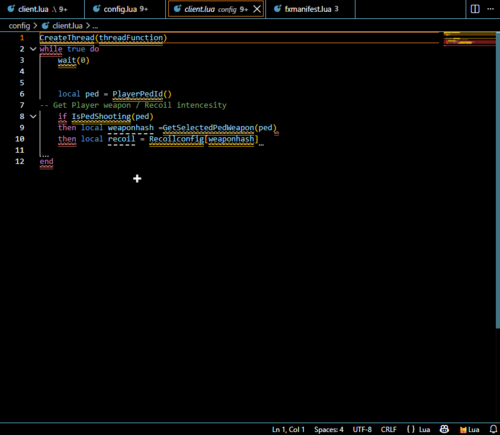
Task: Change the UTF-8 encoding setting
Action: coord(362,430)
